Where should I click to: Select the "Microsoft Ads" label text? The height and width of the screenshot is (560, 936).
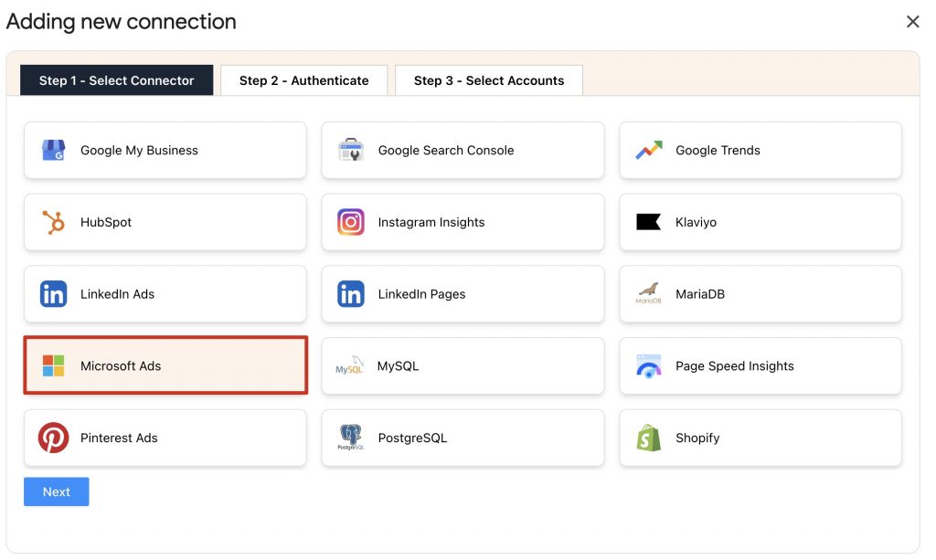[121, 365]
